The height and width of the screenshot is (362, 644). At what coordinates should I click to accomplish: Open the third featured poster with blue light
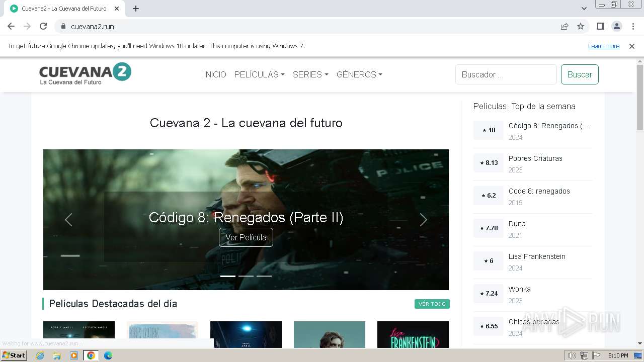point(246,334)
